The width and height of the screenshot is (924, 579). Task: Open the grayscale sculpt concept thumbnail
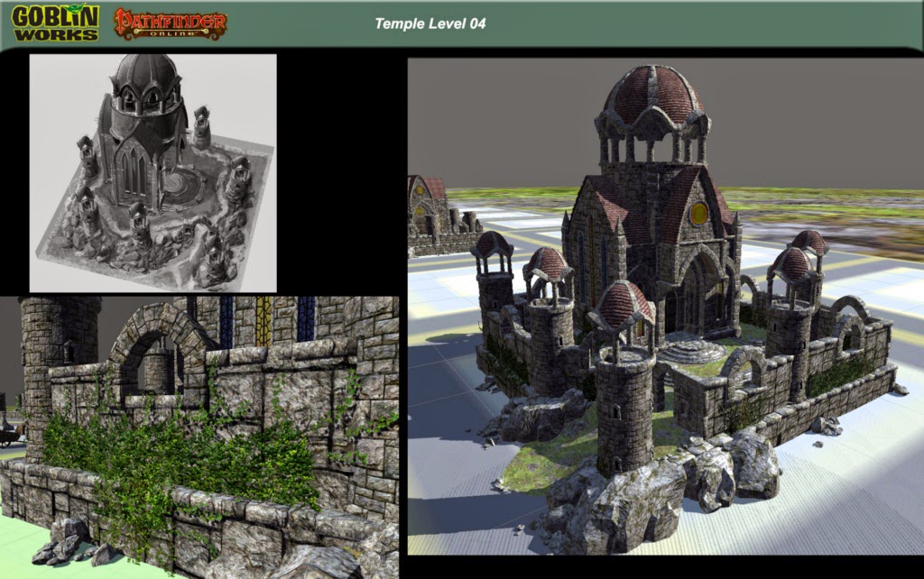[x=153, y=171]
